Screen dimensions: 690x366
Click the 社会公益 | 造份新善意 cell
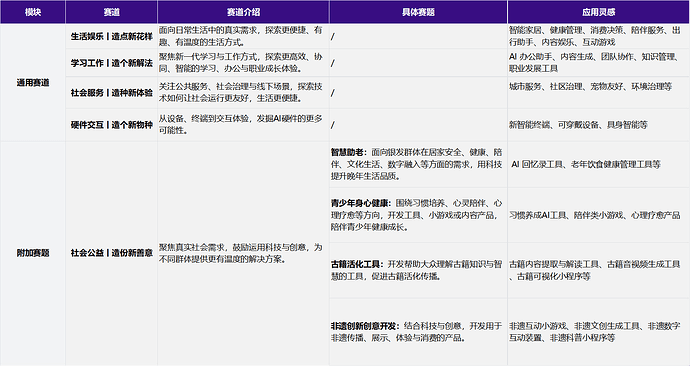[x=112, y=253]
